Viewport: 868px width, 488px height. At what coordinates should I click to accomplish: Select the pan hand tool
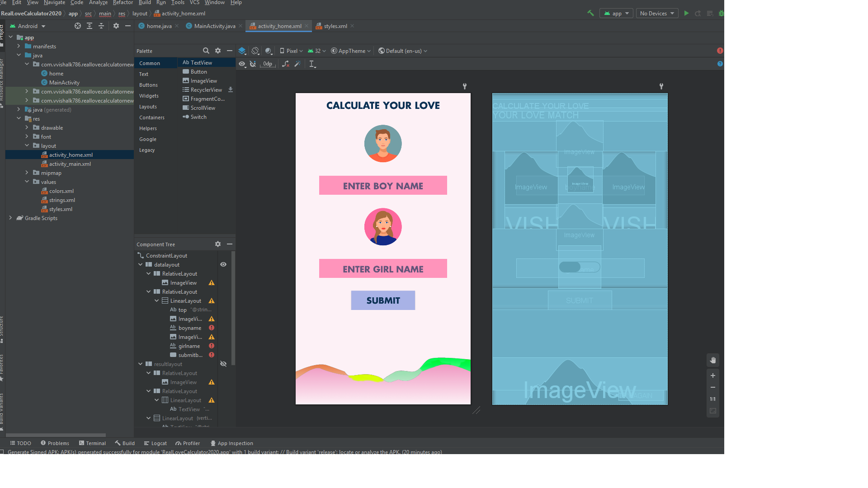[713, 360]
